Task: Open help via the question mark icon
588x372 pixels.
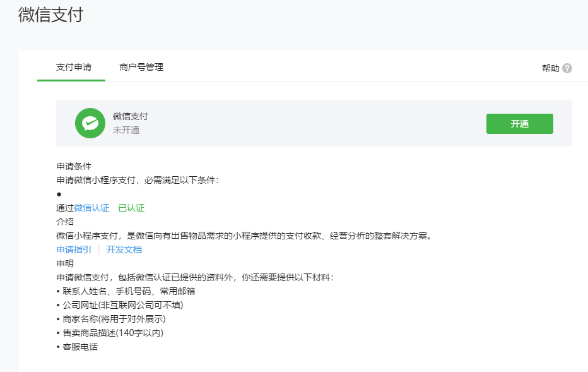Action: click(567, 68)
